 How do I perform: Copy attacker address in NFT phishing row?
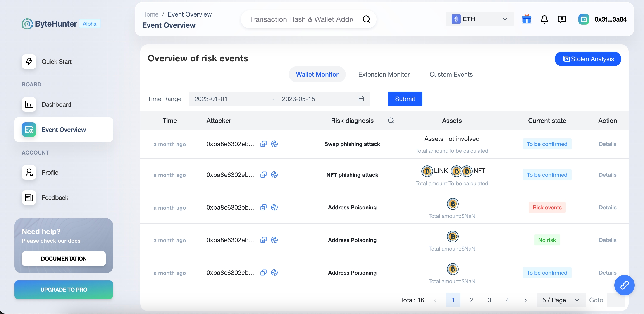point(263,175)
